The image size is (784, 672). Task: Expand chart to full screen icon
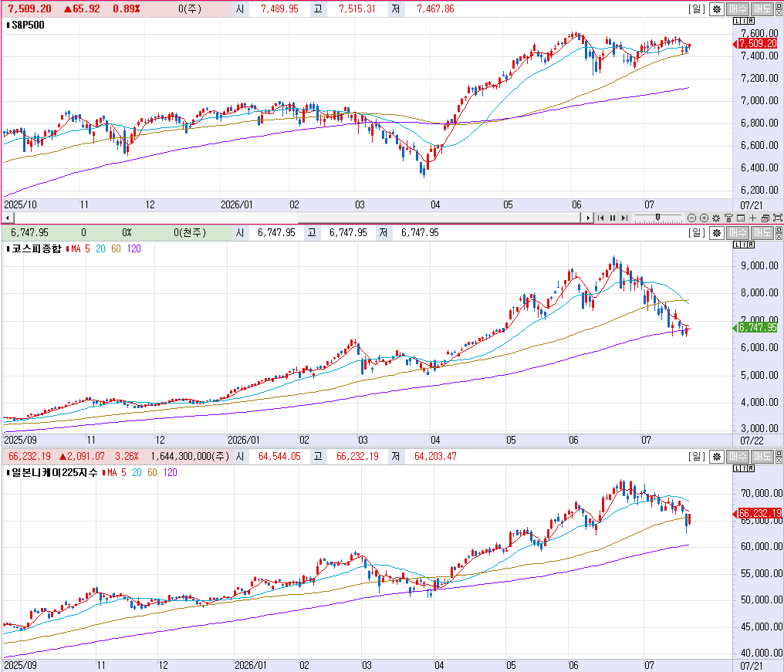tap(778, 218)
